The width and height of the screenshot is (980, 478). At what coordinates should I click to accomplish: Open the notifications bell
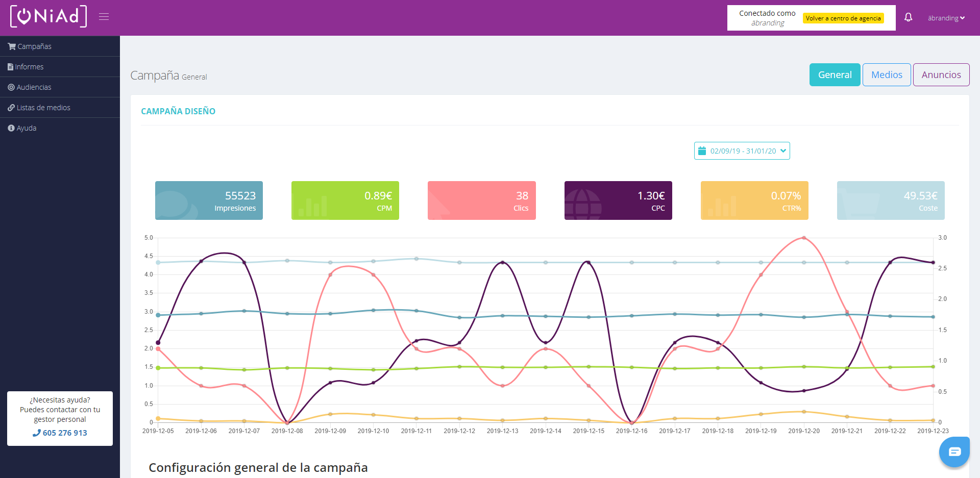pyautogui.click(x=908, y=17)
